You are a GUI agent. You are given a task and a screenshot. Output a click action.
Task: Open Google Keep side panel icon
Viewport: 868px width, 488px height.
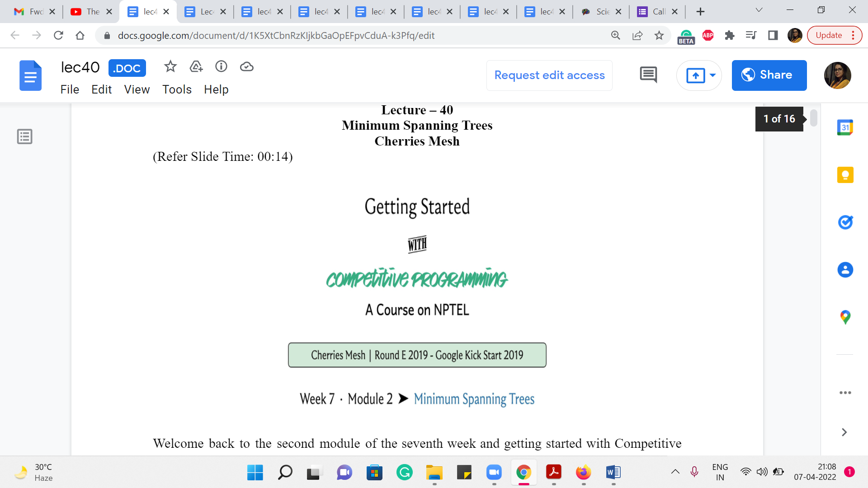845,175
